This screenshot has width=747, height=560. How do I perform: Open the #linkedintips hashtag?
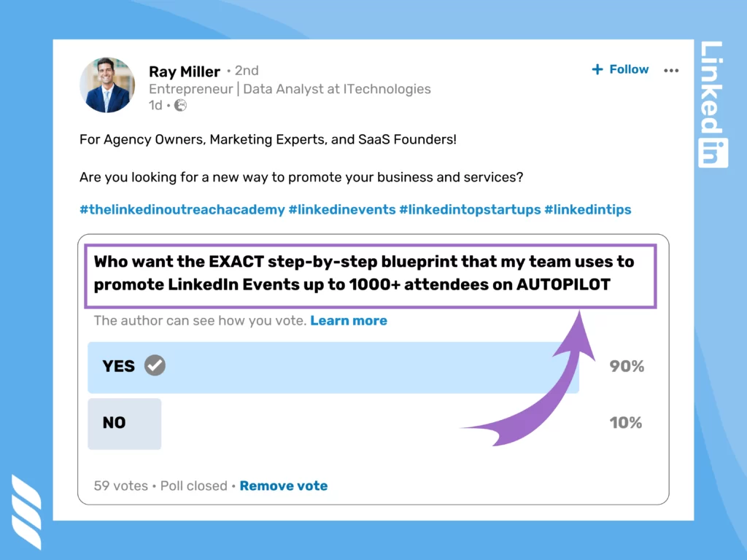tap(588, 209)
